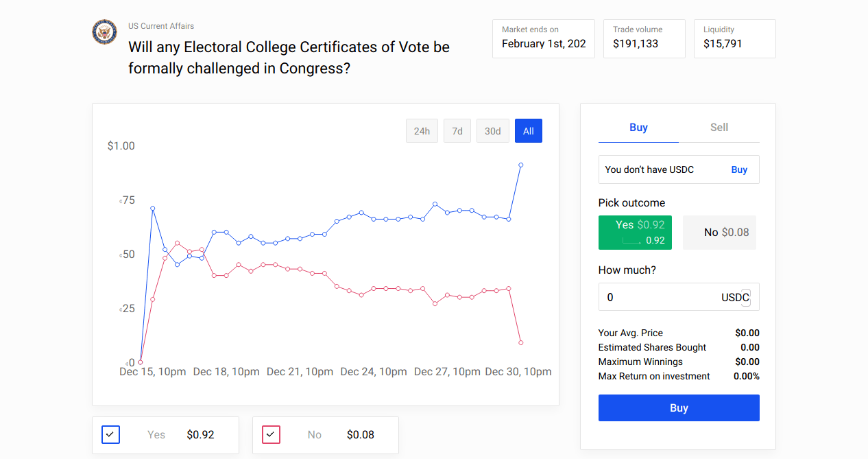This screenshot has width=868, height=459.
Task: Select the 24h chart range
Action: coord(422,131)
